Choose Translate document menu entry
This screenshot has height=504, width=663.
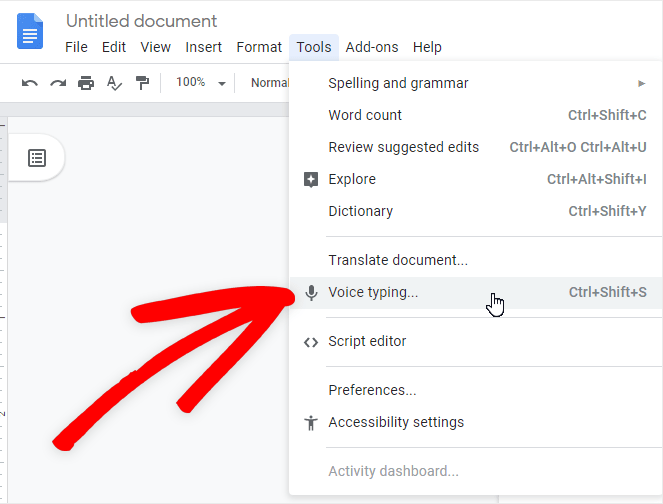point(398,260)
